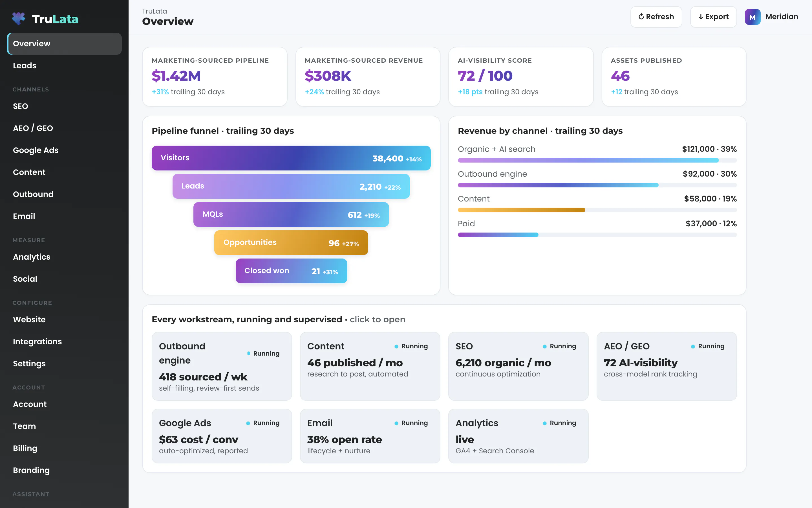This screenshot has width=812, height=508.
Task: Open the Email workstream card
Action: 370,436
